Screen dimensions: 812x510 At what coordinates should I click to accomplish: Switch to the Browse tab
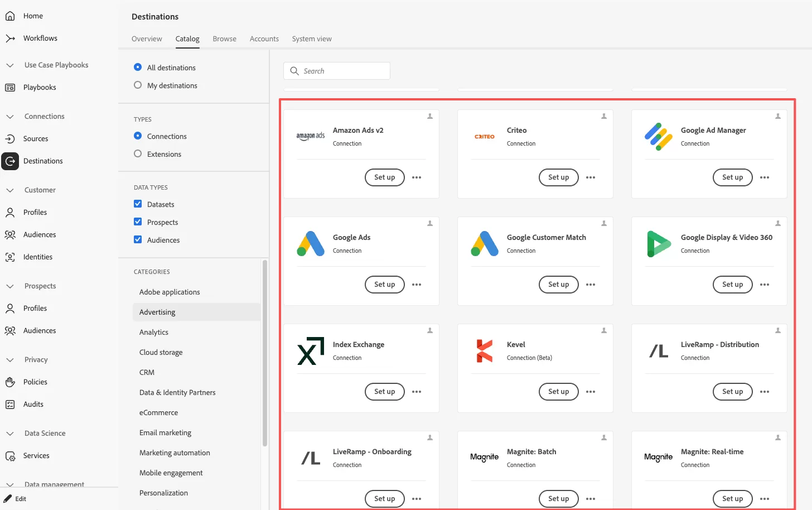pyautogui.click(x=224, y=39)
